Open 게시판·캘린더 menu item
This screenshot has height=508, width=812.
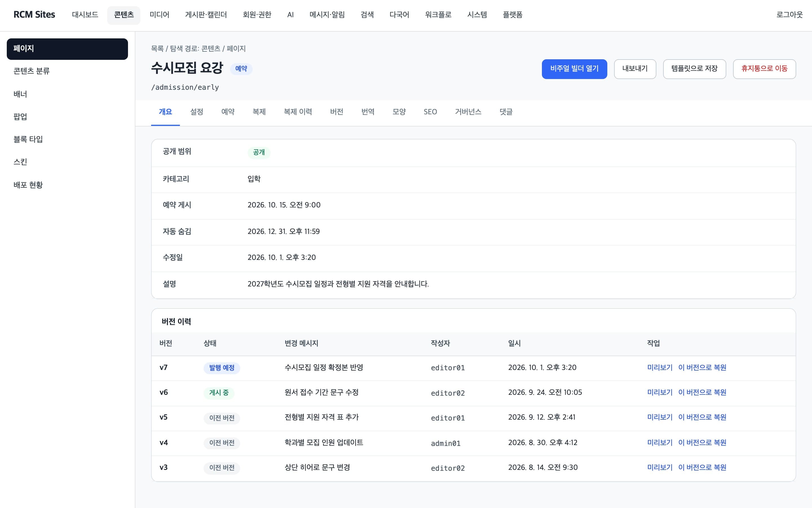(206, 15)
